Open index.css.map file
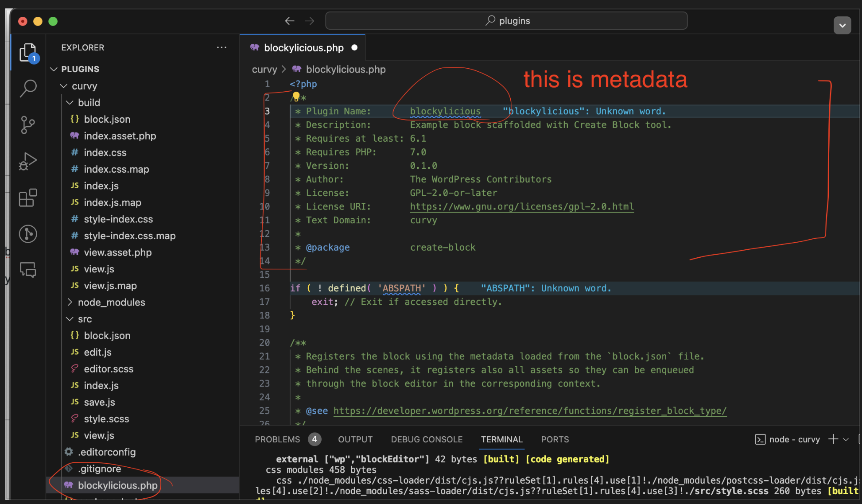 coord(116,169)
